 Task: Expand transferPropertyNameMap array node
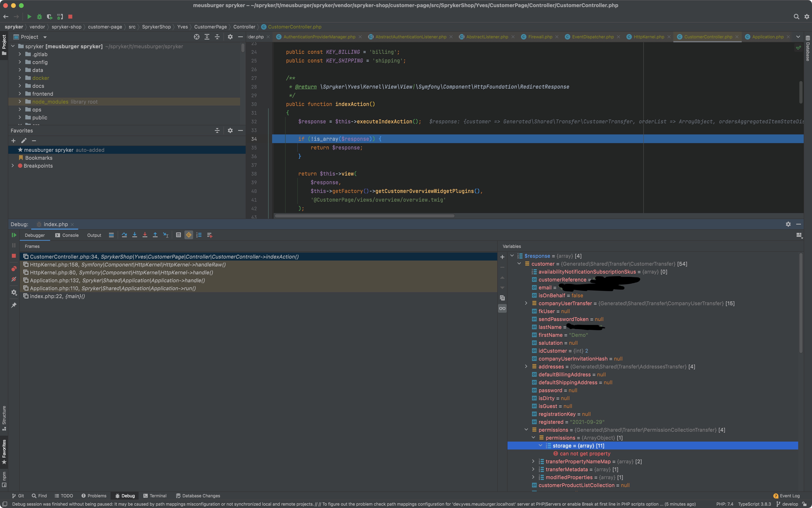[x=533, y=461]
